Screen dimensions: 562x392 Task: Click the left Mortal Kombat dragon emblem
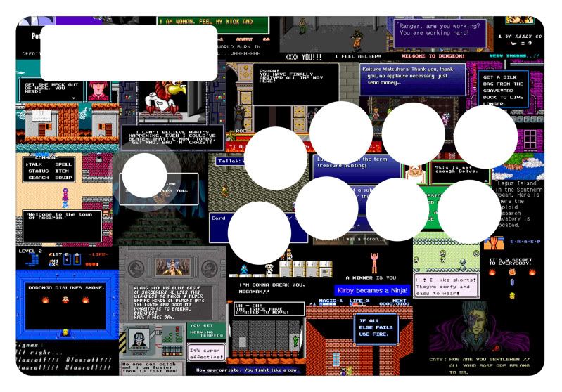[x=136, y=268]
